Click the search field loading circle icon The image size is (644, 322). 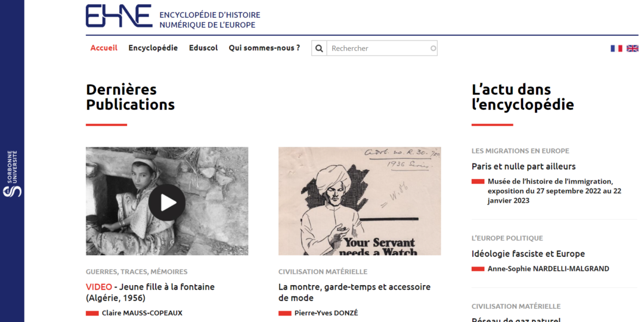[x=433, y=48]
